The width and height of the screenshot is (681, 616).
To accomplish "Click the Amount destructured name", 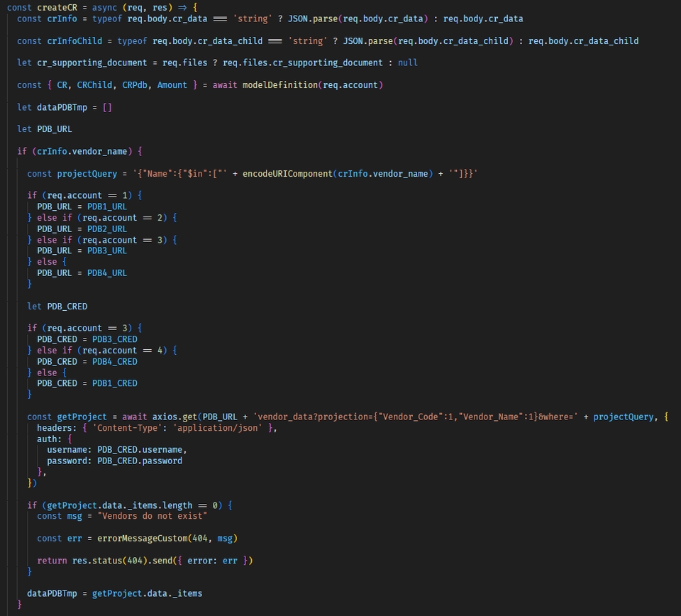I will [x=172, y=84].
